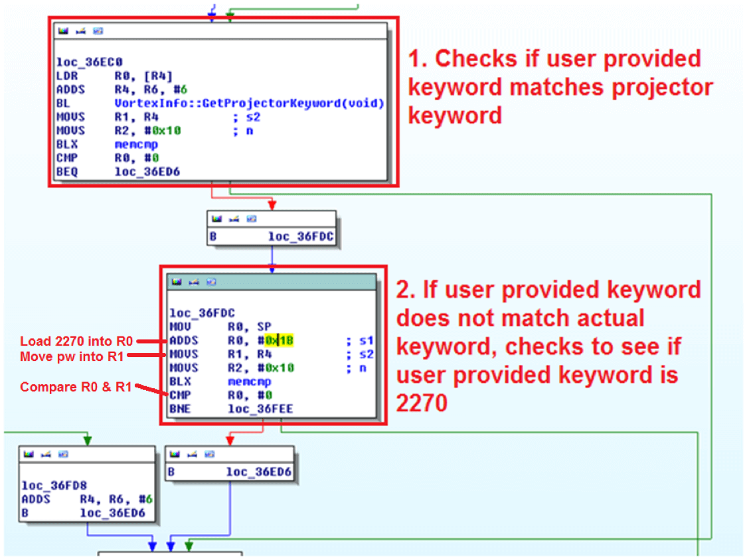Click pencil icon of the 'B loc_36ED6' node
Image resolution: width=747 pixels, height=560 pixels.
coord(192,455)
